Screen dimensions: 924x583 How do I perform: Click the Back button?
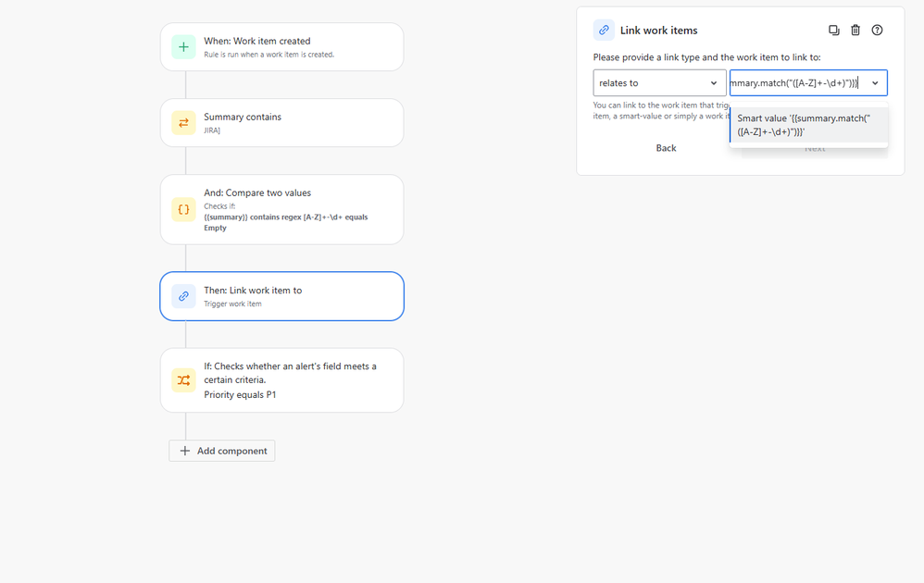666,147
